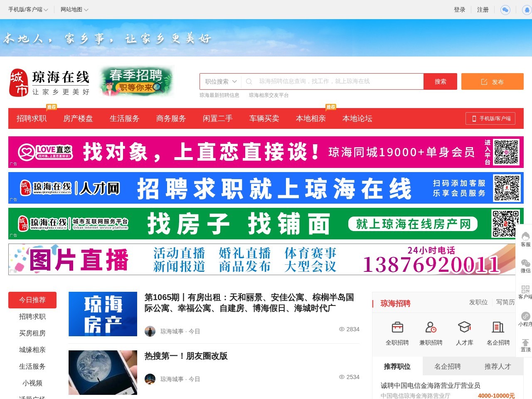Expand 手机版/客户端 dropdown in top bar
532x399 pixels.
(28, 10)
